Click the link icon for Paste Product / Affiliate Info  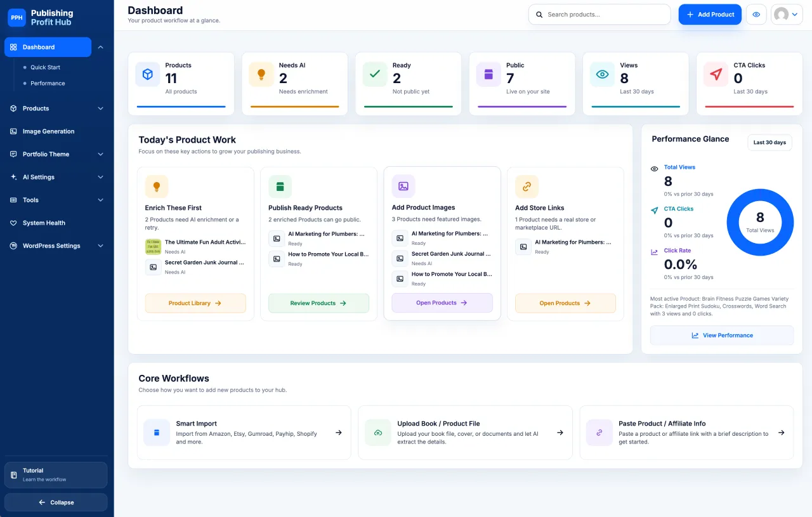coord(599,433)
